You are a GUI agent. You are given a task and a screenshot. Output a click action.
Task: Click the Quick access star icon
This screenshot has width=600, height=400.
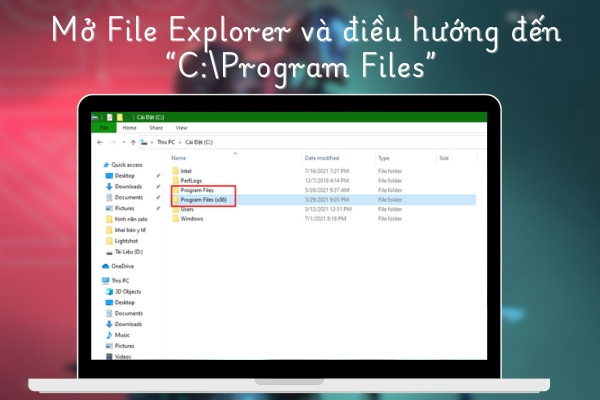[106, 165]
